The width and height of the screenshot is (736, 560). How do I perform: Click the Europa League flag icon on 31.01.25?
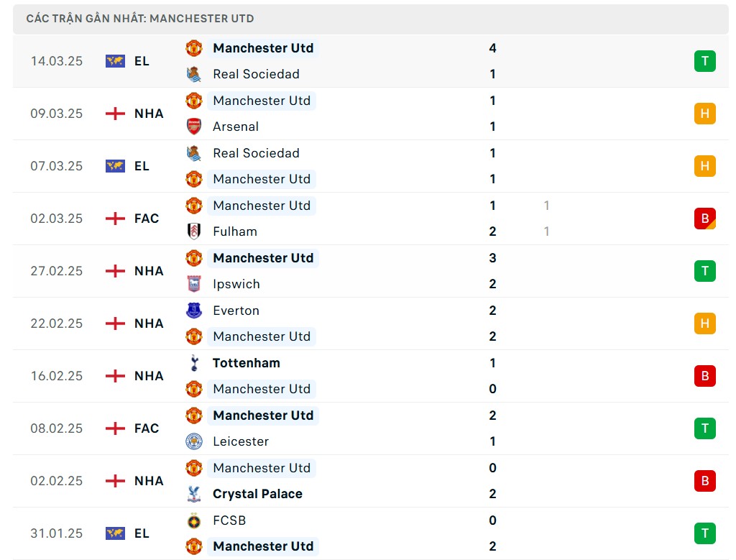click(x=115, y=533)
